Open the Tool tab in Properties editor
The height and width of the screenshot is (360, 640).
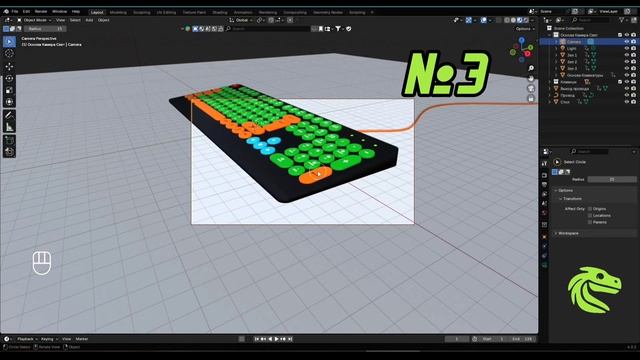544,163
